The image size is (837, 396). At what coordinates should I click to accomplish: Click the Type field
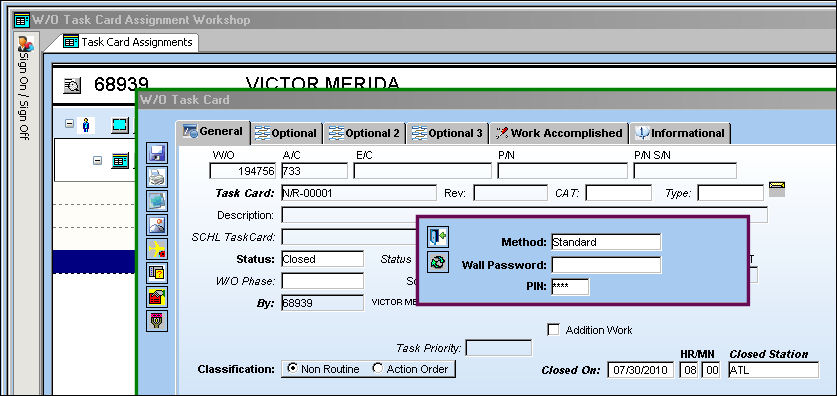coord(731,193)
